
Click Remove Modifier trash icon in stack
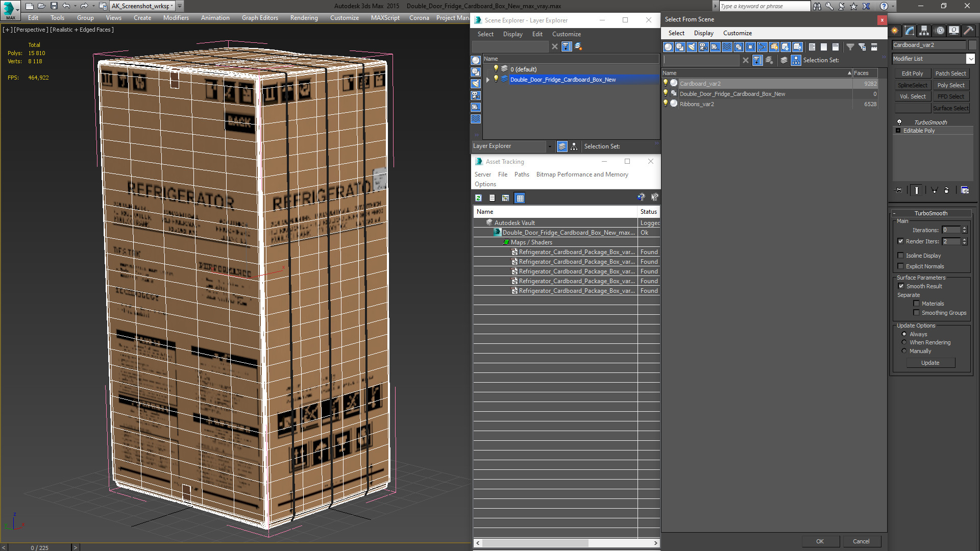coord(947,190)
